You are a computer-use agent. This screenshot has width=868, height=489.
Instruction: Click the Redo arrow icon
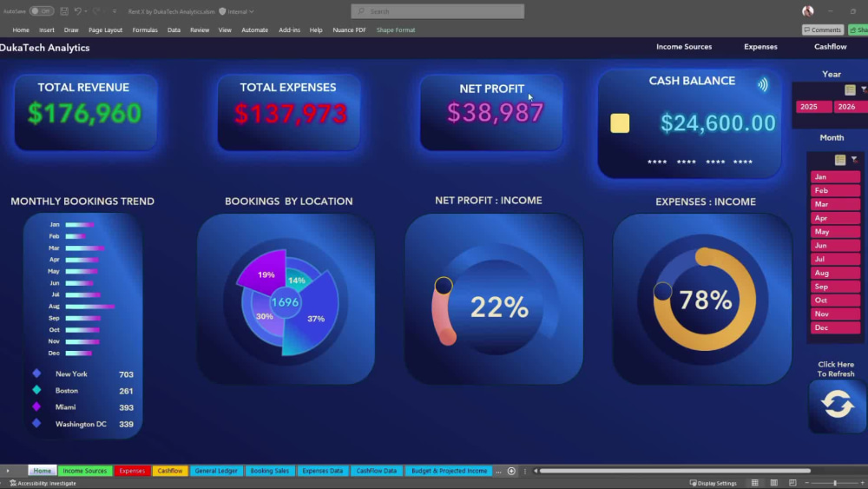coord(96,11)
